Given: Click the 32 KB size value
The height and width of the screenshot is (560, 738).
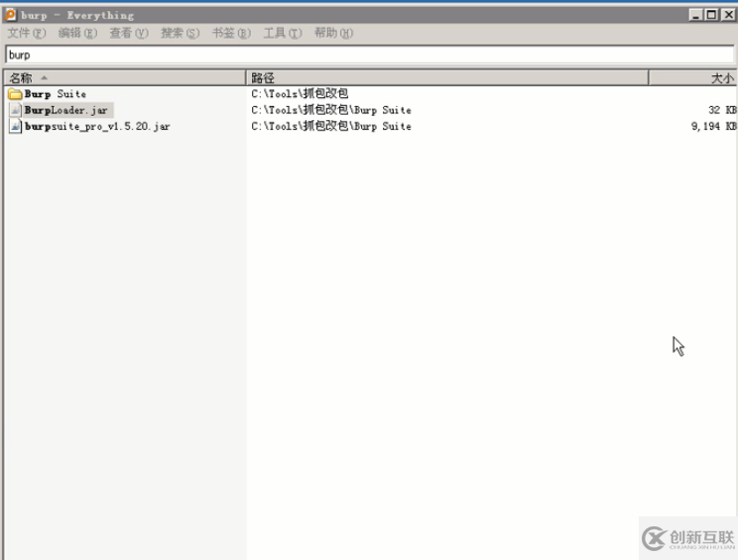Looking at the screenshot, I should (x=722, y=110).
